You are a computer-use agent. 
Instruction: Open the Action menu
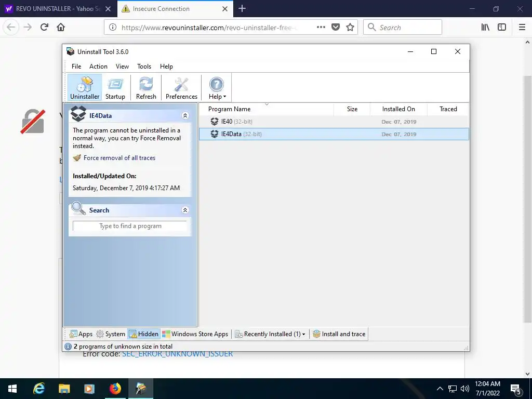click(x=98, y=66)
